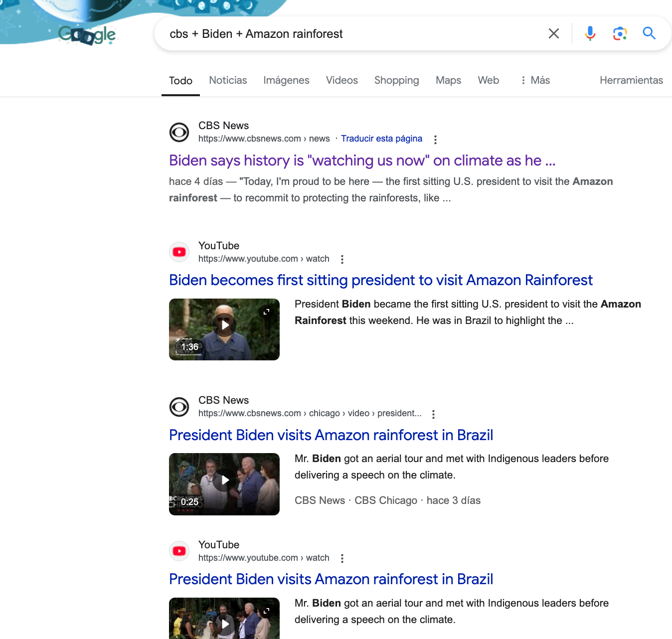Click the Google Doodle logo
This screenshot has height=639, width=672.
(87, 35)
